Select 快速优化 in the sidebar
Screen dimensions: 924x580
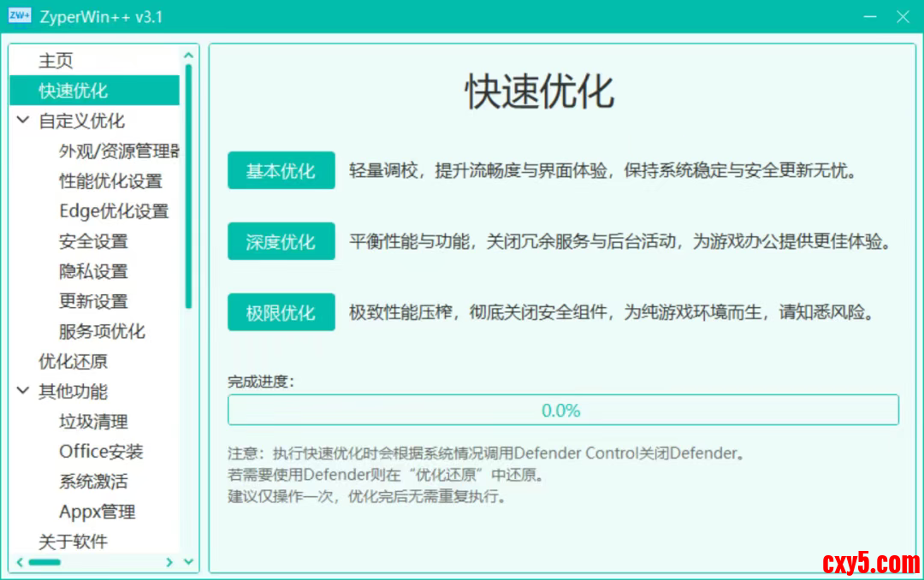click(74, 91)
